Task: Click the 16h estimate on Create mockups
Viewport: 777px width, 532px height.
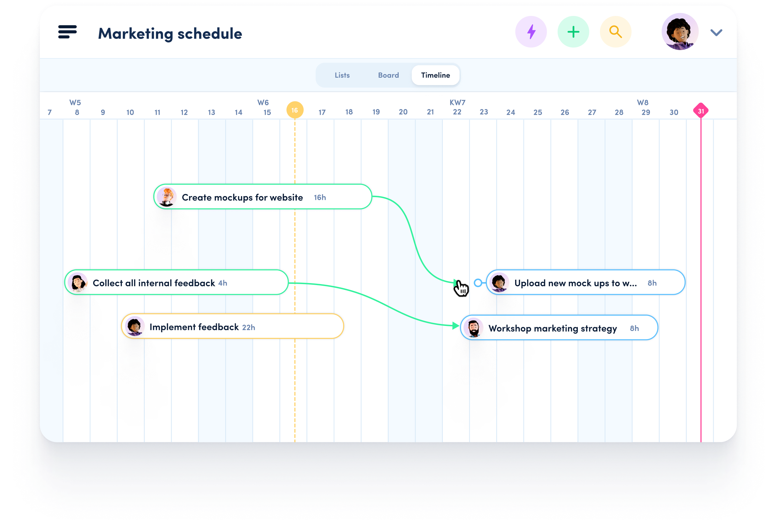Action: (x=320, y=197)
